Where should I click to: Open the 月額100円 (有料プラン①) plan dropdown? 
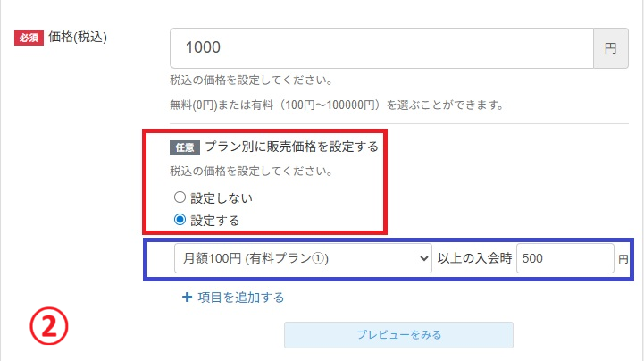(x=302, y=259)
